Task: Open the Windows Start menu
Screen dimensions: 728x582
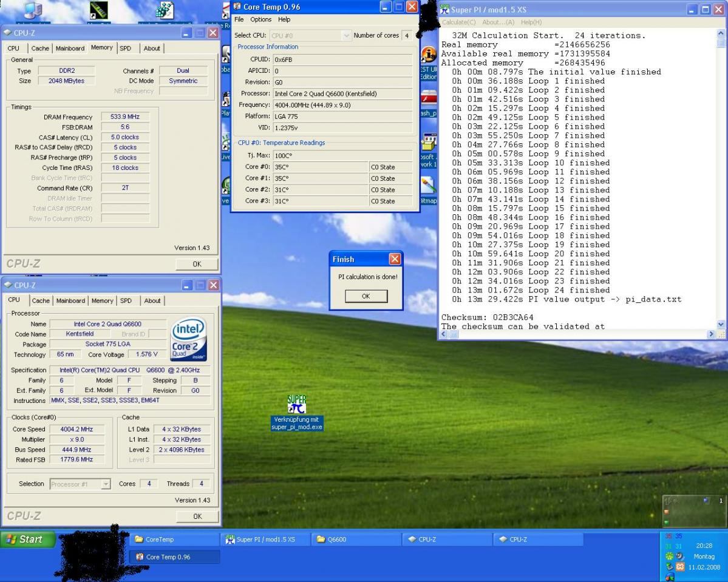Action: tap(28, 540)
